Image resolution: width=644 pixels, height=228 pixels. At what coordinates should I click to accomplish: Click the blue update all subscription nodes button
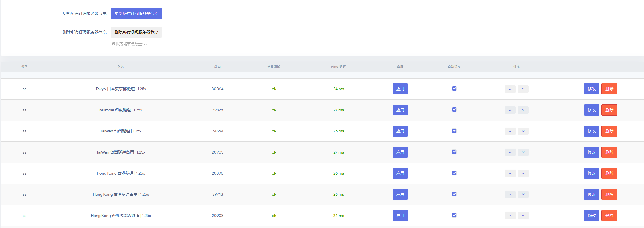(x=136, y=14)
